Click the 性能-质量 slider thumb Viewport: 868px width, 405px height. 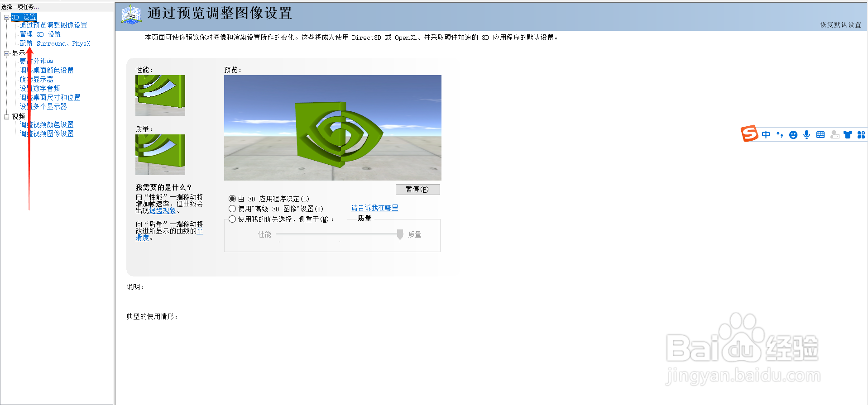400,234
